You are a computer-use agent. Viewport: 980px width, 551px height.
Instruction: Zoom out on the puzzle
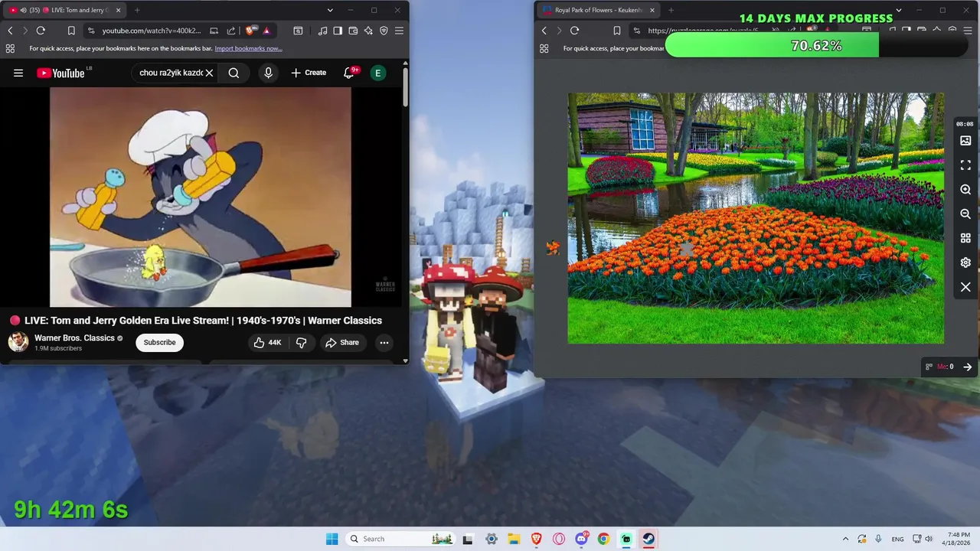click(965, 214)
